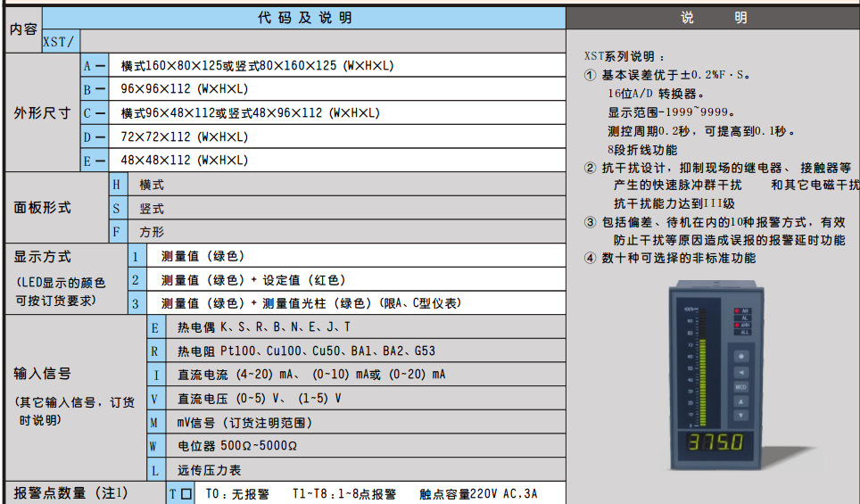860x504 pixels.
Task: Click 'T0：无报警' text
Action: pos(237,494)
